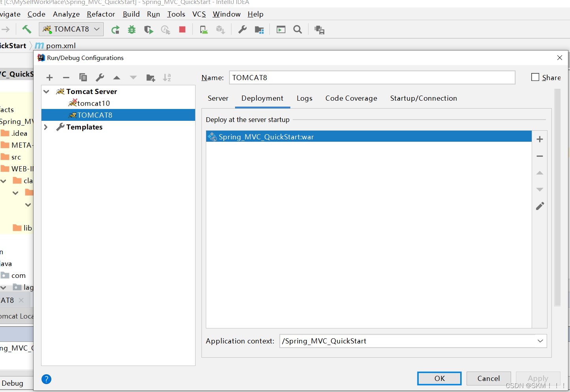The height and width of the screenshot is (392, 570).
Task: Open pom.xml breadcrumb
Action: pyautogui.click(x=55, y=46)
